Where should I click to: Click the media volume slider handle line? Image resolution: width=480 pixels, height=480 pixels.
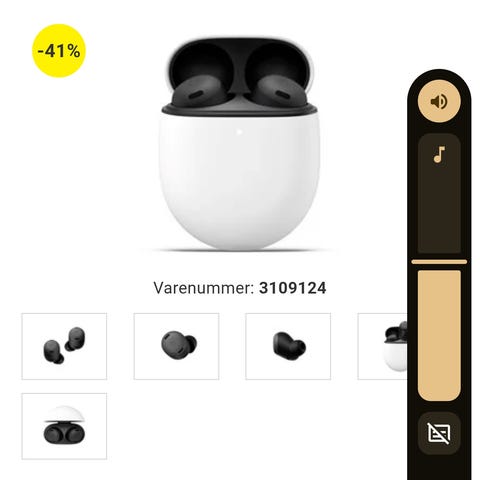439,262
